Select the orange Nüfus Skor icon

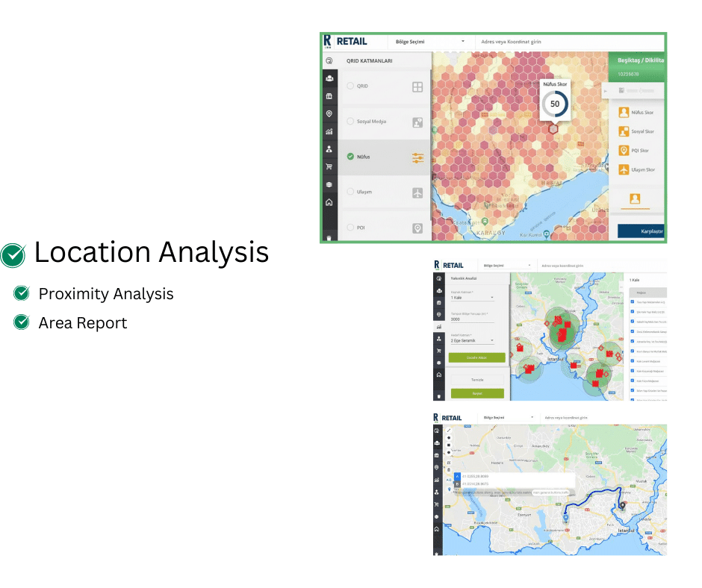click(x=624, y=113)
